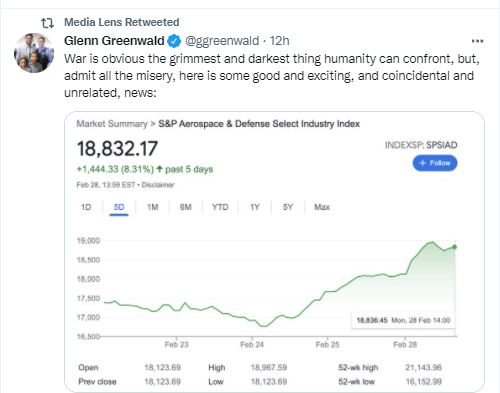The height and width of the screenshot is (393, 500).
Task: Select the 1Y chart range tab
Action: 255,207
